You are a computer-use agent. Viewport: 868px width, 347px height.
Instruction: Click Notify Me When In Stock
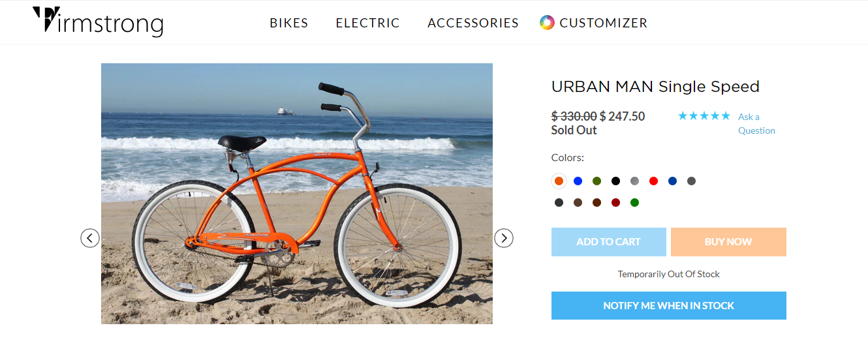click(x=668, y=305)
